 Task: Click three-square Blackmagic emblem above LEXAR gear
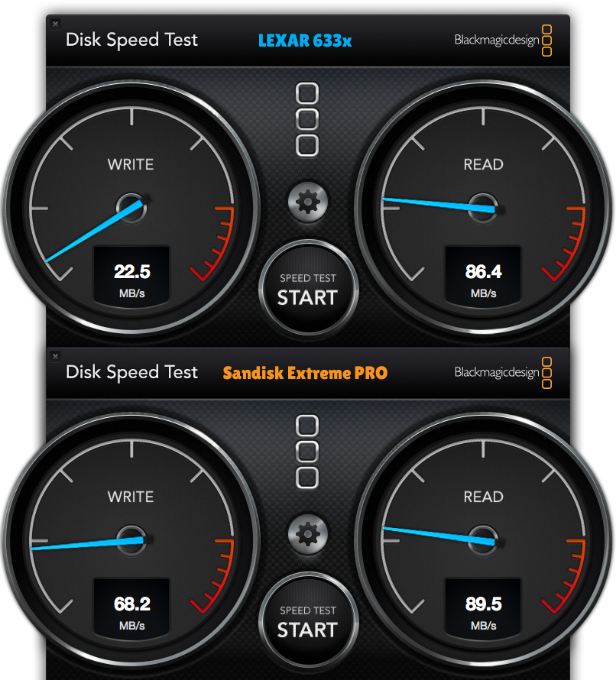click(307, 119)
